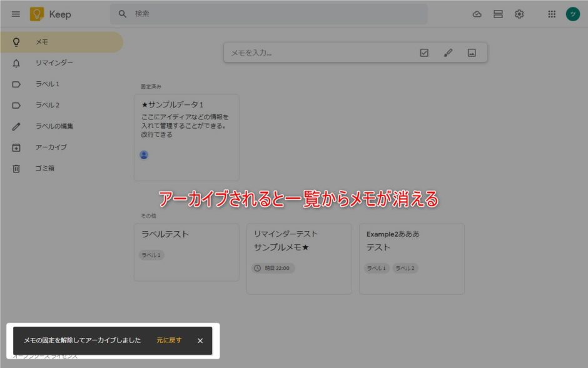Toggle list view layout
Viewport: 588px width, 368px height.
coord(498,14)
